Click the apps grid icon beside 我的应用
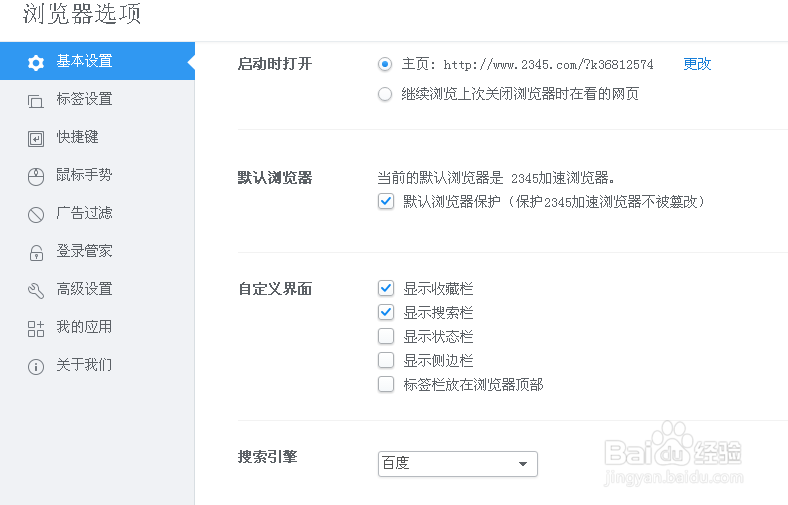The height and width of the screenshot is (505, 788). click(x=36, y=329)
